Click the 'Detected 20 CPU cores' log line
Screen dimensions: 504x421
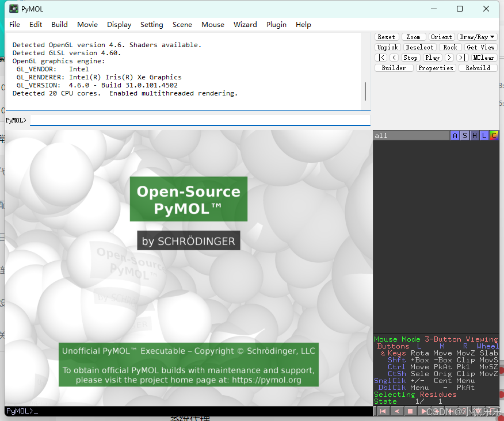point(125,93)
